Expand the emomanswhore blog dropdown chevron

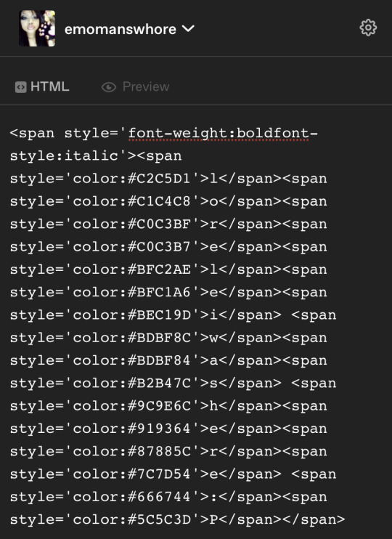click(188, 28)
